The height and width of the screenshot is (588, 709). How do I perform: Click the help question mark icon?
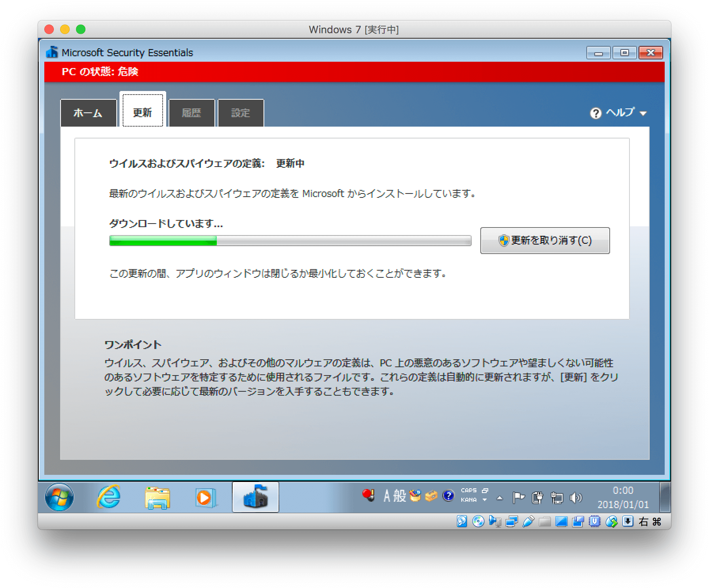pyautogui.click(x=595, y=113)
